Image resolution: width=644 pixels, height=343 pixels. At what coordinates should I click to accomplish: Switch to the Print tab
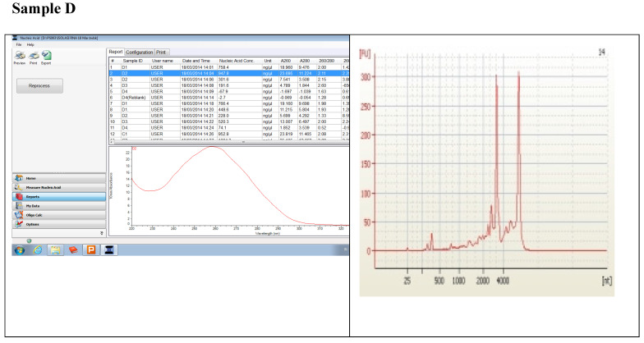[x=161, y=53]
